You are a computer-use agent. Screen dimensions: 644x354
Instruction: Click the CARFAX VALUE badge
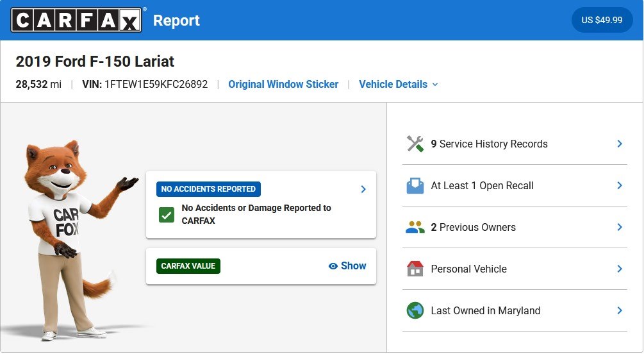pyautogui.click(x=188, y=266)
